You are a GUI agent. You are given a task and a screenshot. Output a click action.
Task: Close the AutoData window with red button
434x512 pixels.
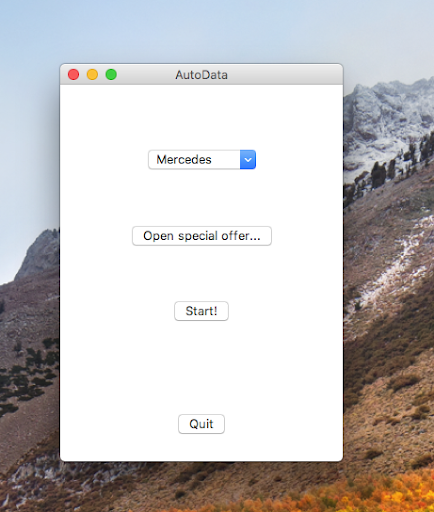pyautogui.click(x=73, y=74)
